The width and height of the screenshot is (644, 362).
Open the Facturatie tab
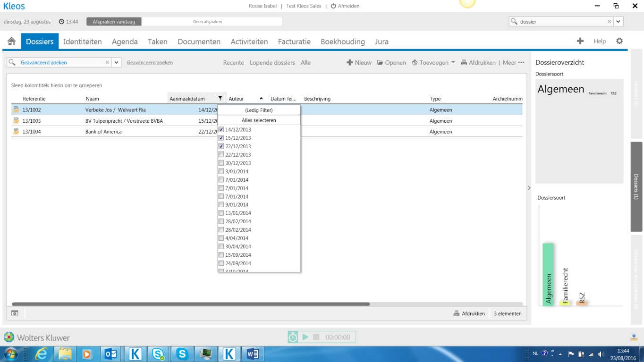294,42
